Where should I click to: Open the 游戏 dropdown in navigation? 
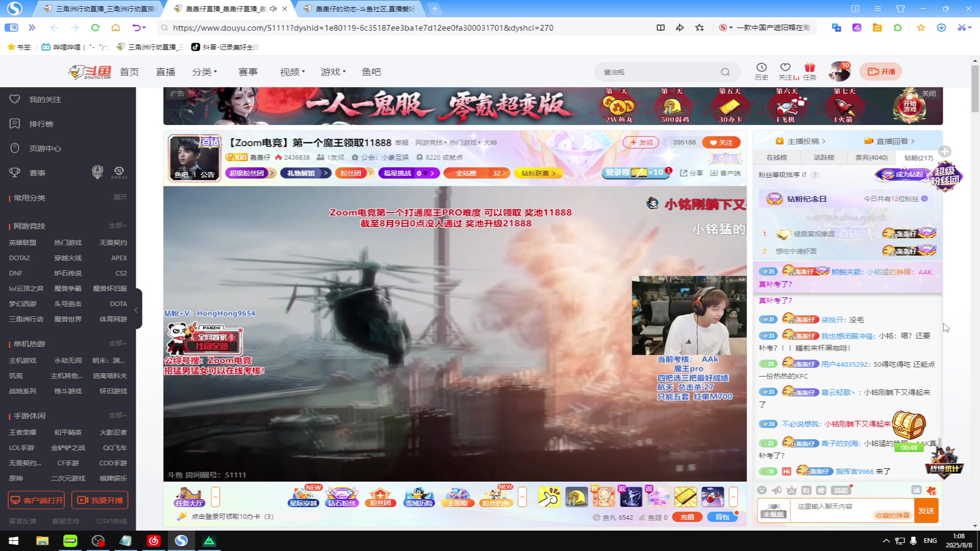(333, 72)
